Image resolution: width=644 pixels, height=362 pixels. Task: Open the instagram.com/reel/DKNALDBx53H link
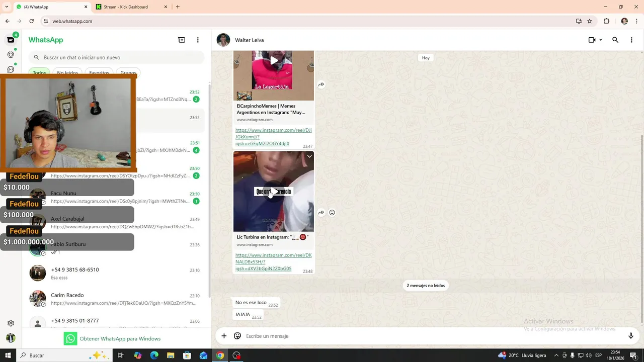[x=273, y=262]
